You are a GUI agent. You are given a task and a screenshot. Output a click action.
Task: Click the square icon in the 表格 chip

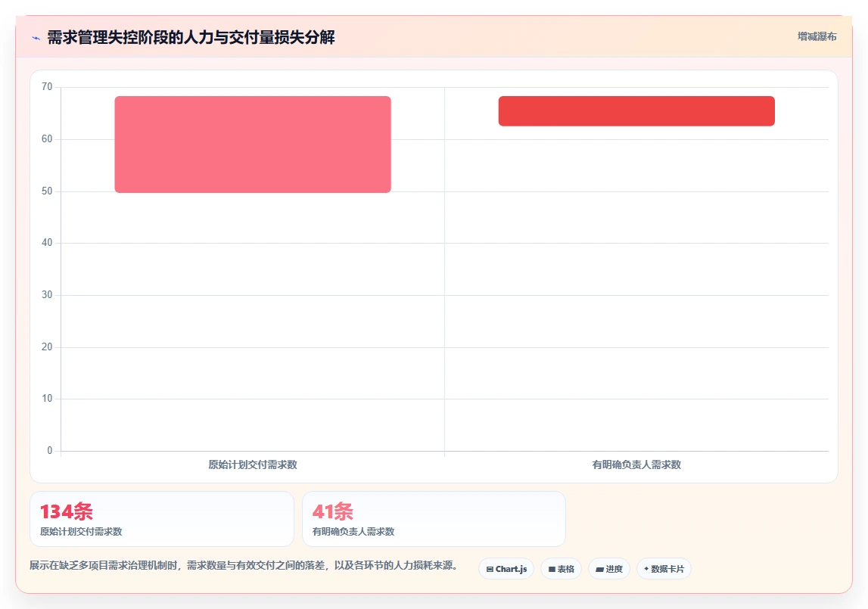point(552,569)
